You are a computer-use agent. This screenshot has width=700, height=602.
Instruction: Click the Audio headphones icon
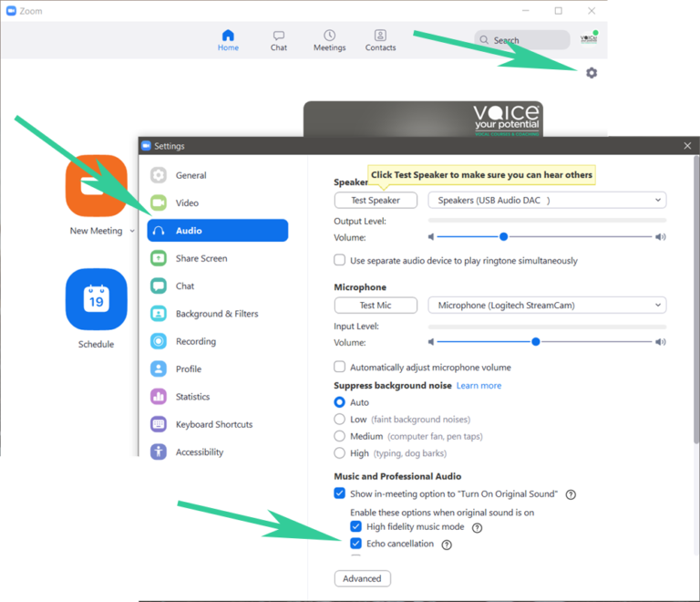tap(159, 231)
